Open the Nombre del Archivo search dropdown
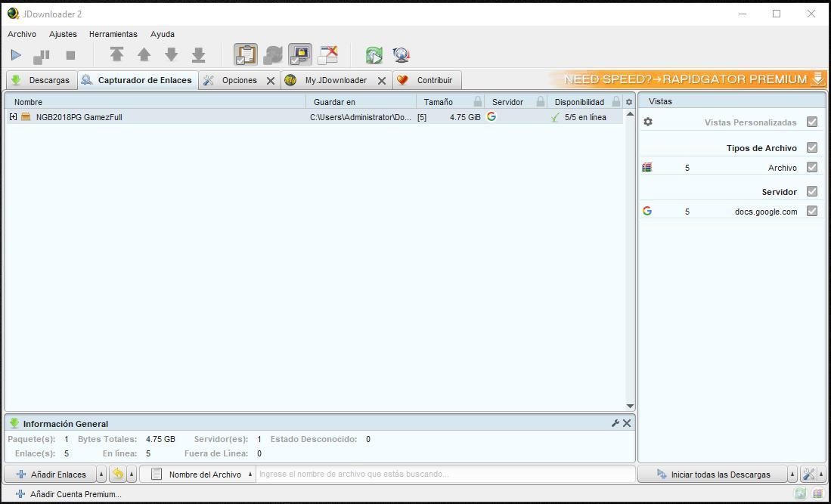 click(197, 474)
